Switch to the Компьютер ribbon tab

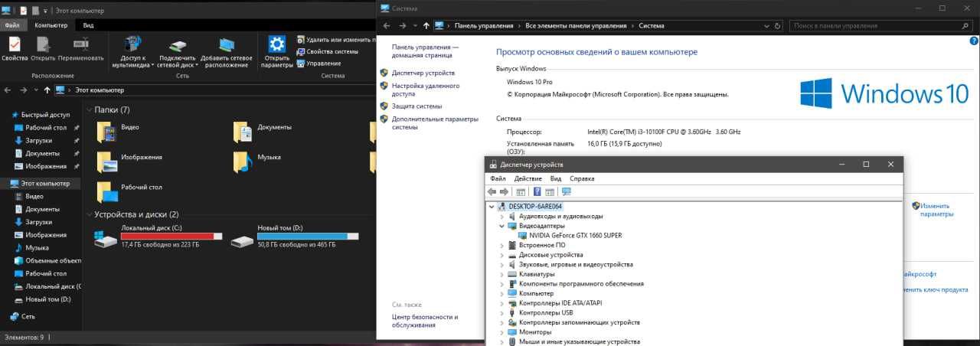point(51,25)
